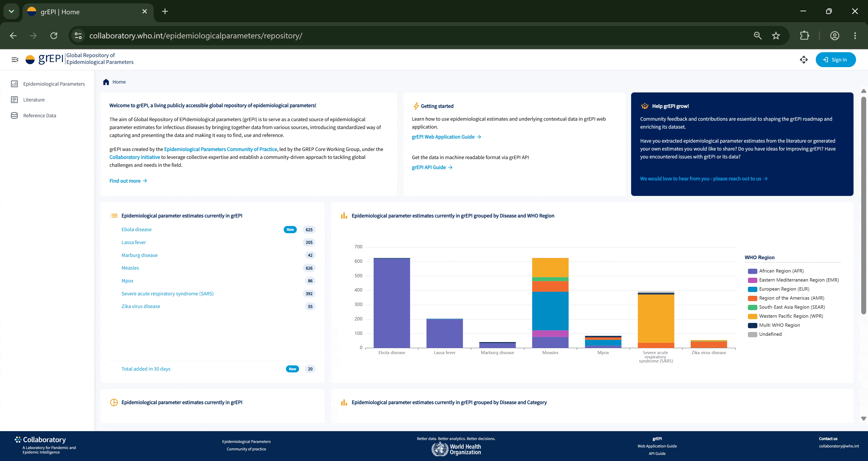Image resolution: width=868 pixels, height=461 pixels.
Task: Open the tab search dropdown arrow
Action: point(11,12)
